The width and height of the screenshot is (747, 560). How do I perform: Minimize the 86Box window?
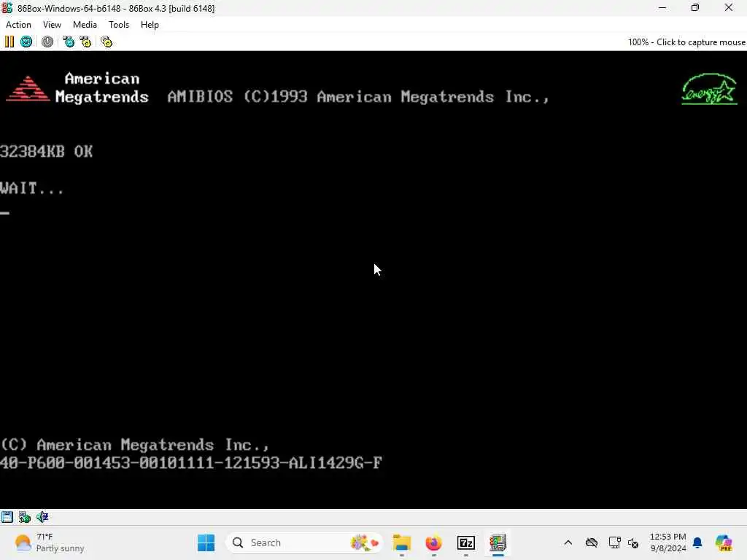pyautogui.click(x=662, y=7)
